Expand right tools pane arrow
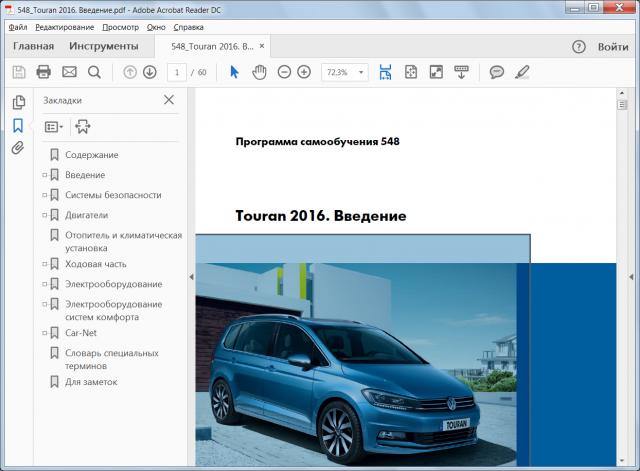 [x=631, y=277]
